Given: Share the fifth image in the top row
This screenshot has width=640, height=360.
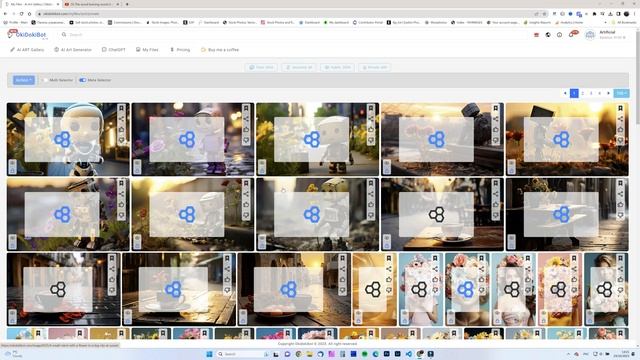Looking at the screenshot, I should tap(620, 119).
